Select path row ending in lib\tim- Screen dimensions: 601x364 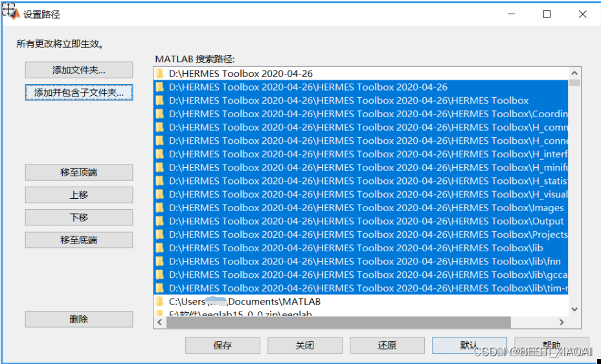click(361, 288)
